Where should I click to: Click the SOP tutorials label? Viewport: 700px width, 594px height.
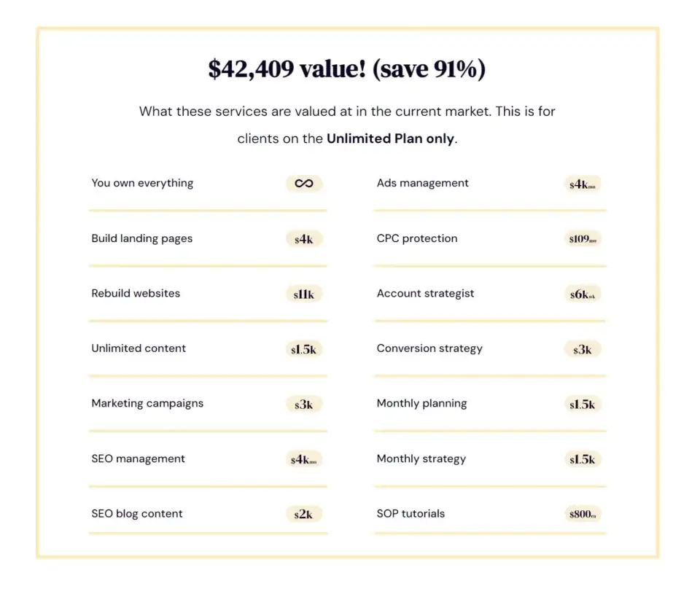coord(411,514)
